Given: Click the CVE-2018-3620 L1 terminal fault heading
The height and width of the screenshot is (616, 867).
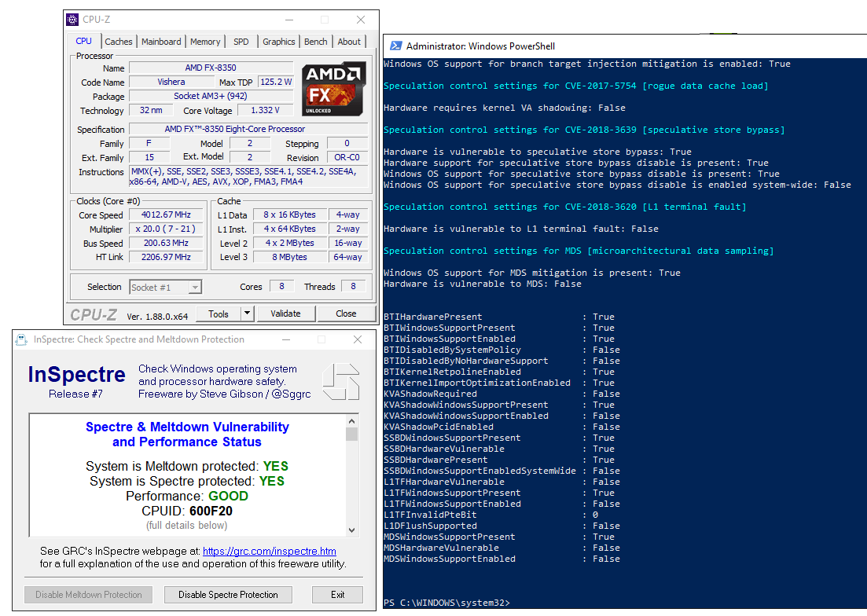Looking at the screenshot, I should click(x=564, y=207).
